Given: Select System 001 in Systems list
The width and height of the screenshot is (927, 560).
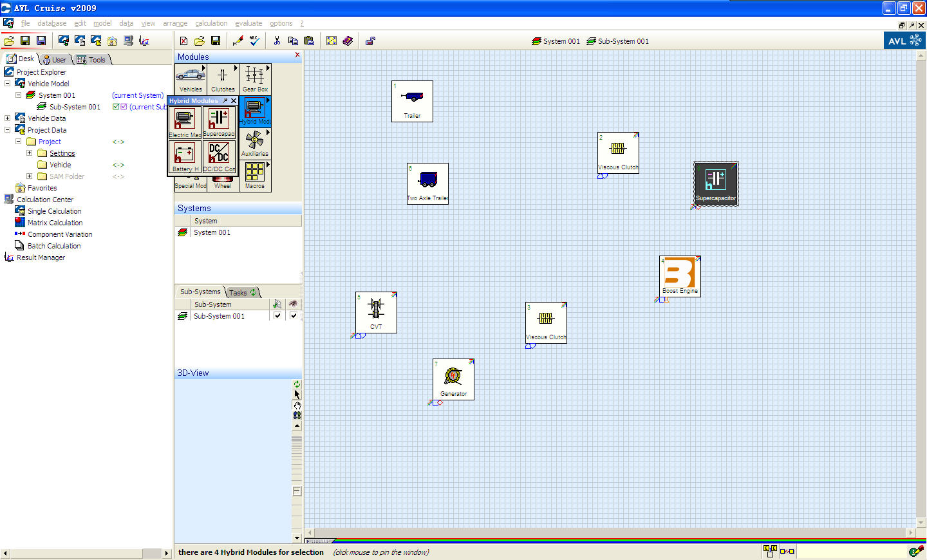Looking at the screenshot, I should click(x=212, y=232).
